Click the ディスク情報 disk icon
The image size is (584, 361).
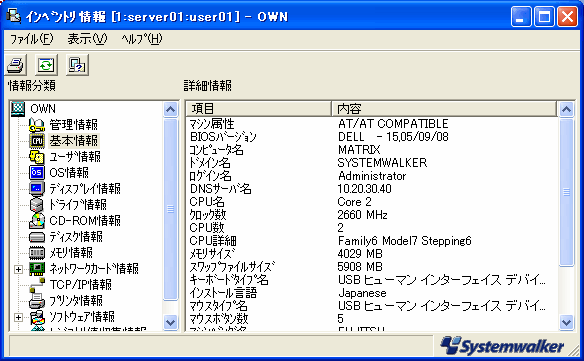pyautogui.click(x=37, y=237)
